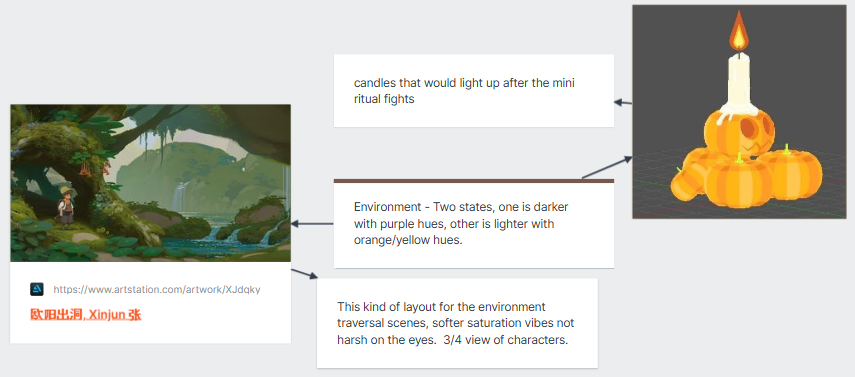Click brown color bar atop Environment note
The height and width of the screenshot is (377, 855).
coord(473,181)
